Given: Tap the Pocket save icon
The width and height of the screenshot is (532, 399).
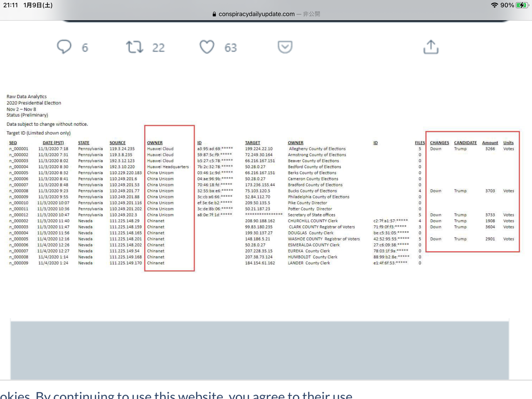Looking at the screenshot, I should click(x=285, y=47).
